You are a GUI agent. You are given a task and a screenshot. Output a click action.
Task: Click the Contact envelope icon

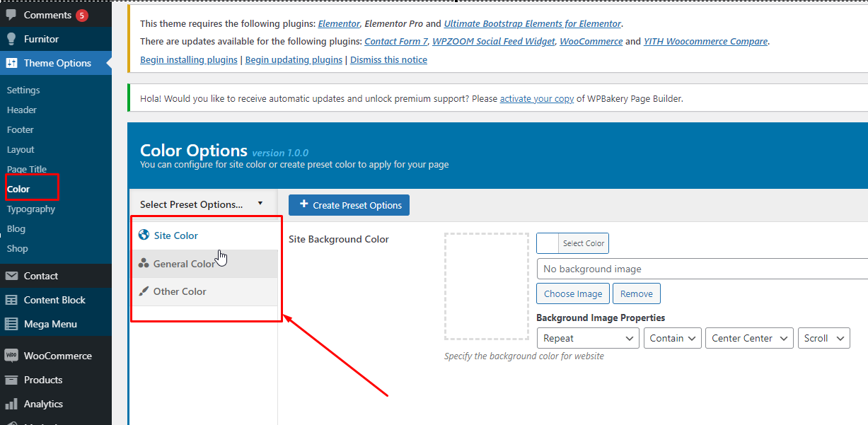[11, 276]
